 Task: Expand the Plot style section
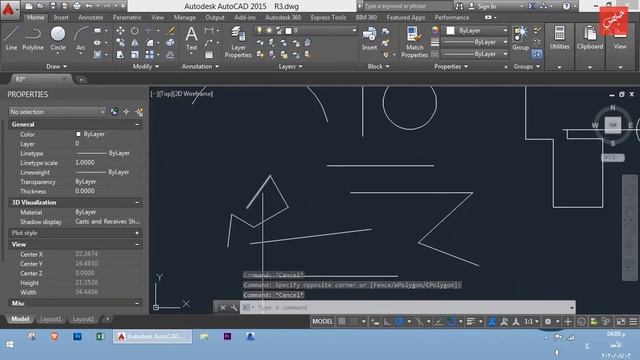pos(137,233)
